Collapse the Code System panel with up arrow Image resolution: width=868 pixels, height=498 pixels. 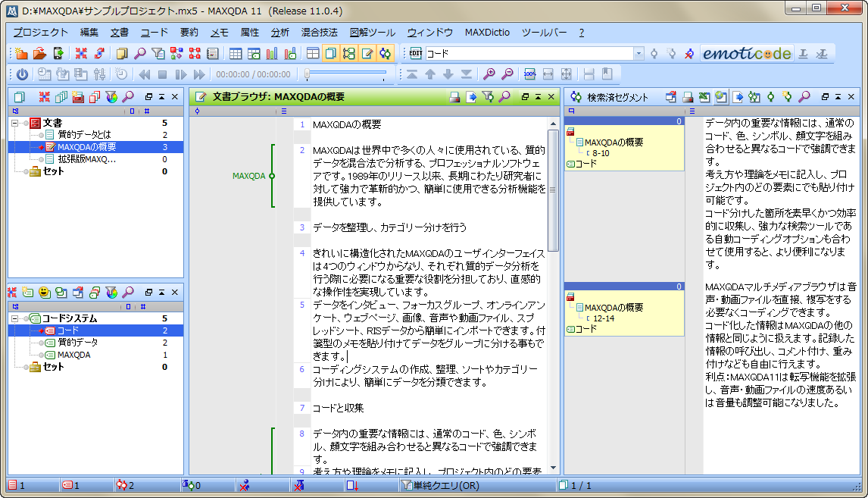pos(161,292)
